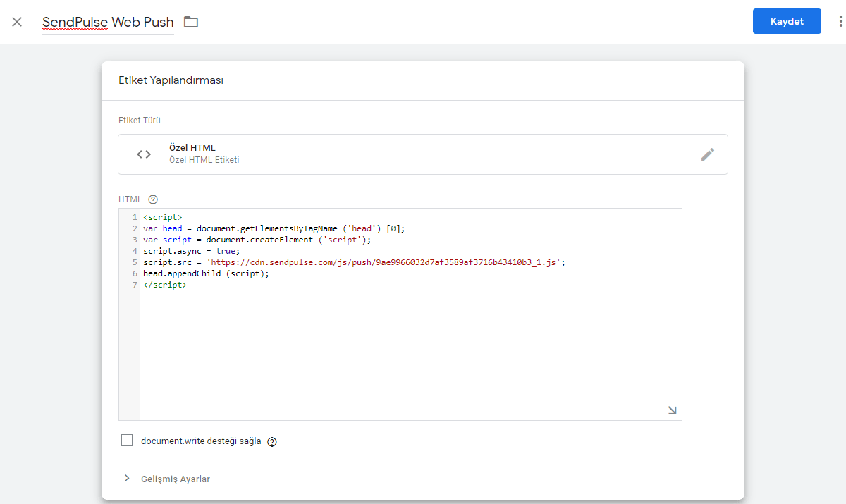Click the script.src SendPulse URL line
The height and width of the screenshot is (504, 846).
click(355, 262)
